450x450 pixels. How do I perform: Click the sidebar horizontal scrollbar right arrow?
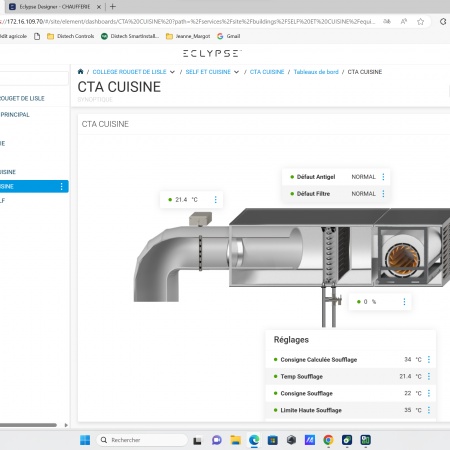coord(66,425)
